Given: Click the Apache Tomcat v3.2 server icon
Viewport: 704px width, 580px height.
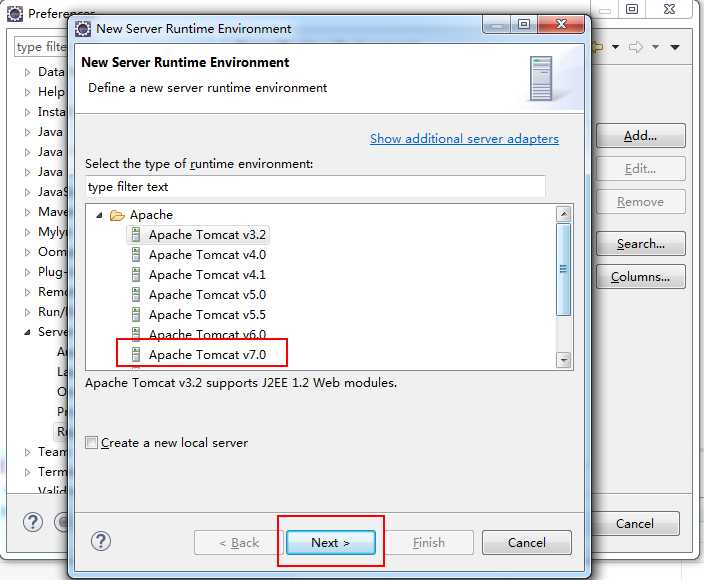Looking at the screenshot, I should coord(136,234).
